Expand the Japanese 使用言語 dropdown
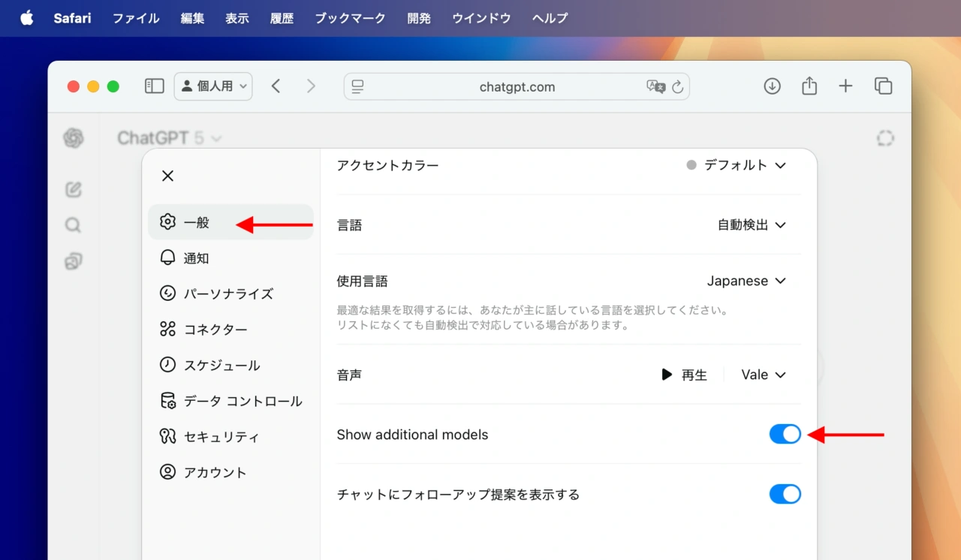 [x=746, y=281]
